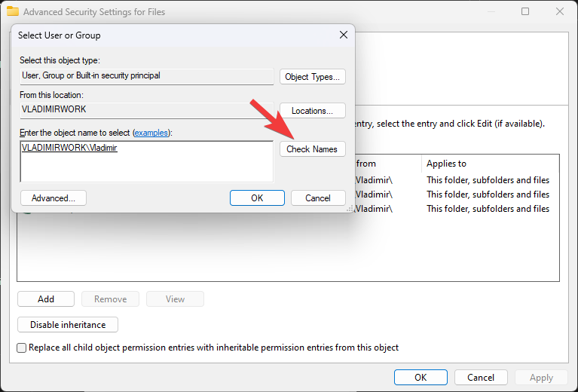578x392 pixels.
Task: Click the folder icon in title bar
Action: (13, 12)
